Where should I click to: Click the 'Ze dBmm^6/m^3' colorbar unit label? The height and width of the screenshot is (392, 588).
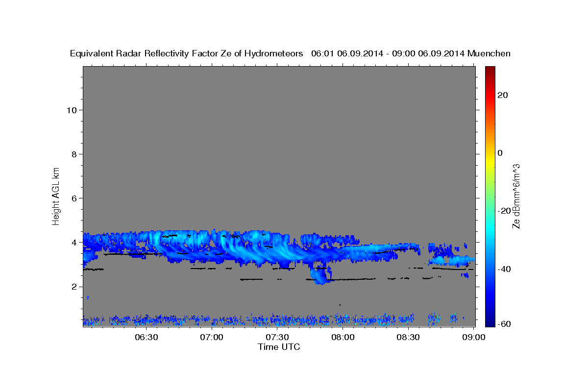click(516, 196)
